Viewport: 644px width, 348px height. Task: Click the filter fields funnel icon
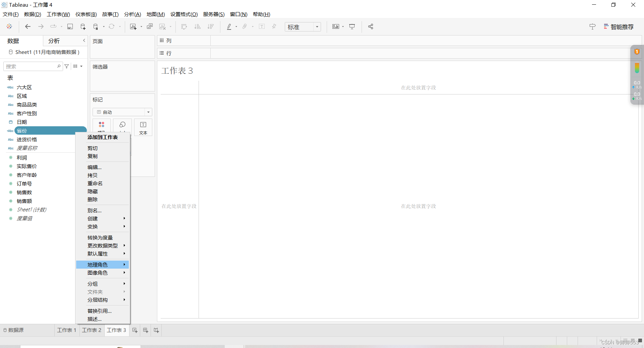[x=67, y=66]
